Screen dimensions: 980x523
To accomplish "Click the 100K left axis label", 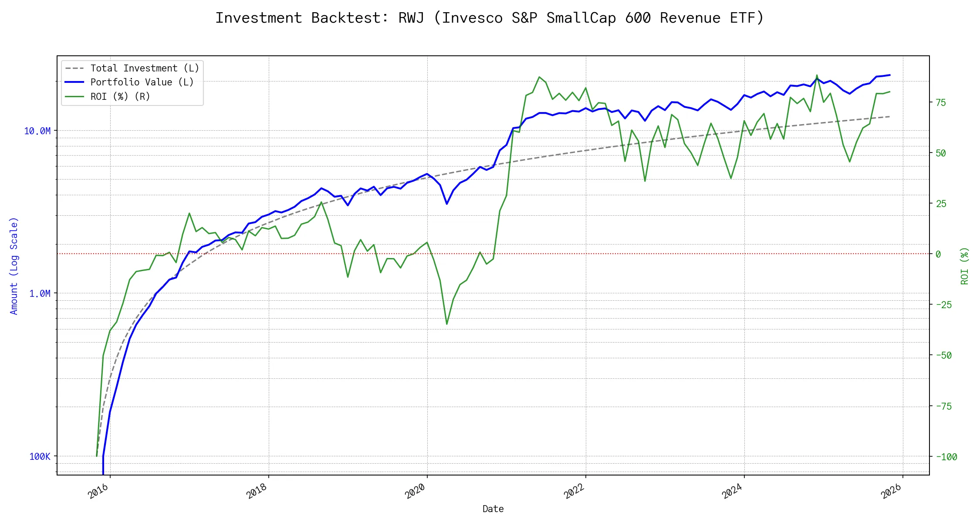I will coord(40,457).
